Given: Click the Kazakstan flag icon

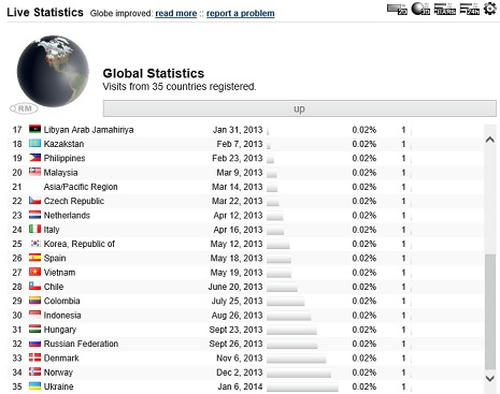Looking at the screenshot, I should click(35, 143).
